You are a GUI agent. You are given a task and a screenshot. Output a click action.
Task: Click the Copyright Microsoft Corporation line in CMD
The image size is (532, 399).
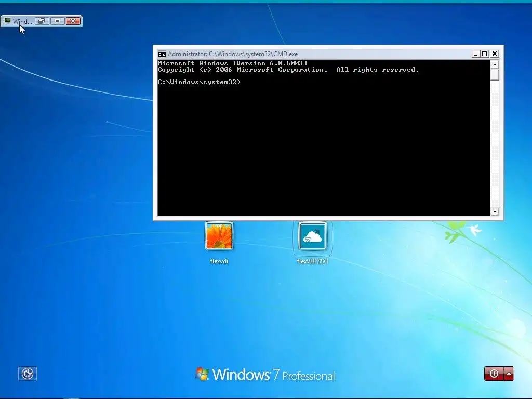(288, 70)
